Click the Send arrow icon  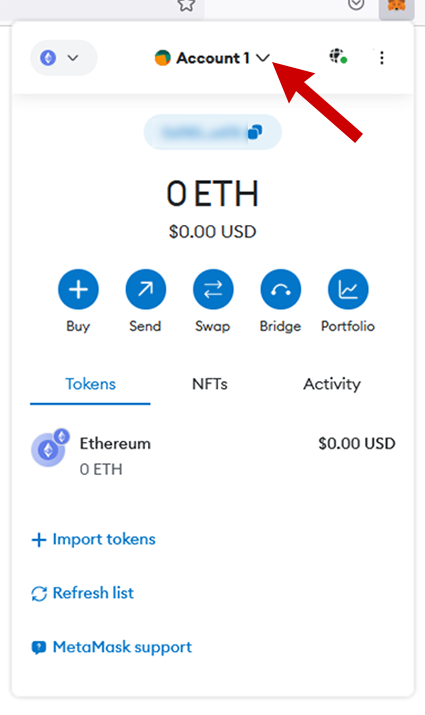[x=145, y=290]
